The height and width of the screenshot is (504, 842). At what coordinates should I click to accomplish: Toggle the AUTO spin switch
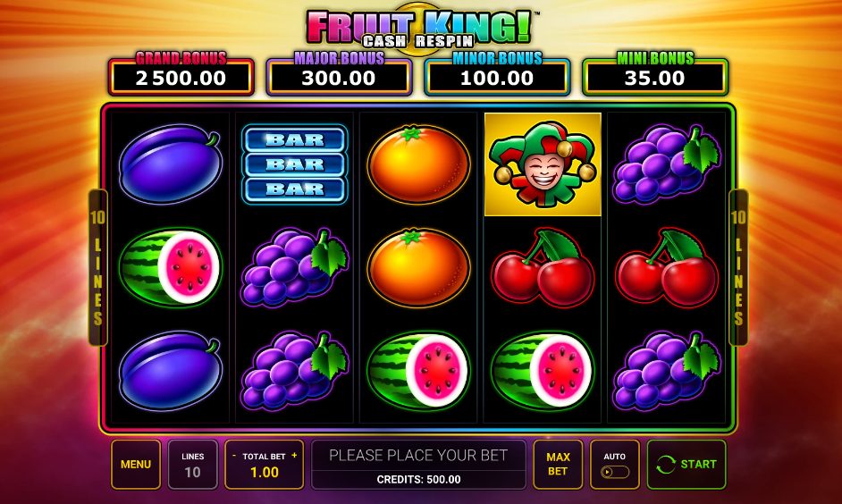615,473
